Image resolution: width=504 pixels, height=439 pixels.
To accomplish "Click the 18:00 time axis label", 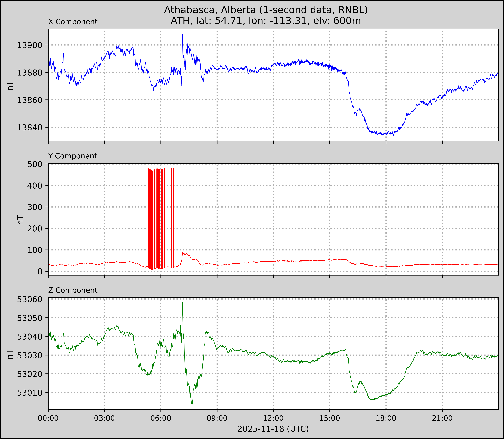I will click(x=386, y=418).
